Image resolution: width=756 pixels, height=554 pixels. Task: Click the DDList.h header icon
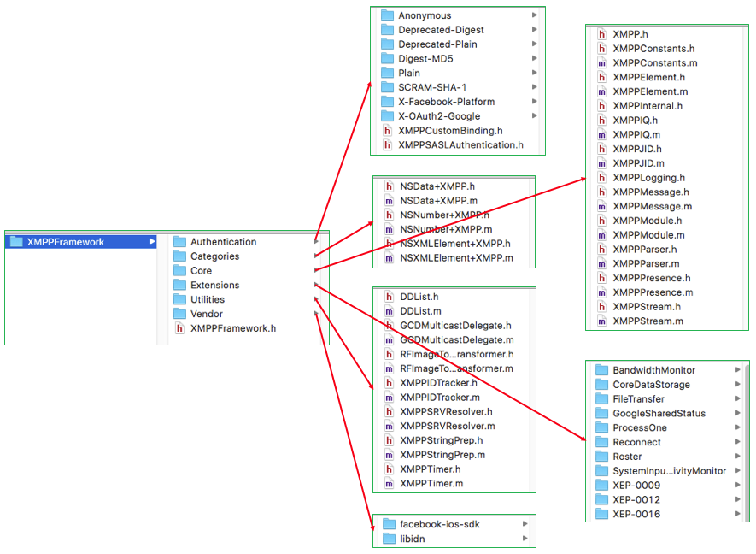click(389, 297)
